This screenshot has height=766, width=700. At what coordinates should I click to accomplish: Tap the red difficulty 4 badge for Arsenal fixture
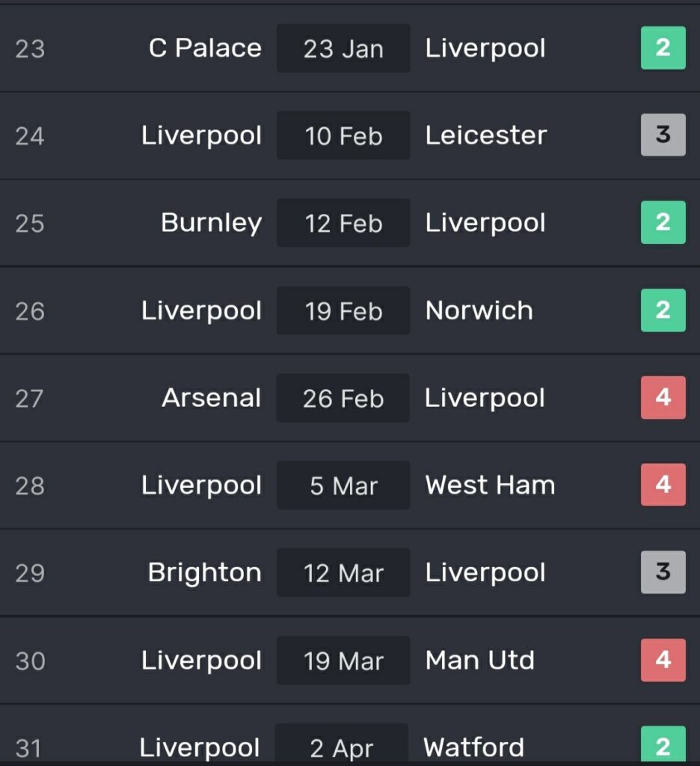click(663, 398)
